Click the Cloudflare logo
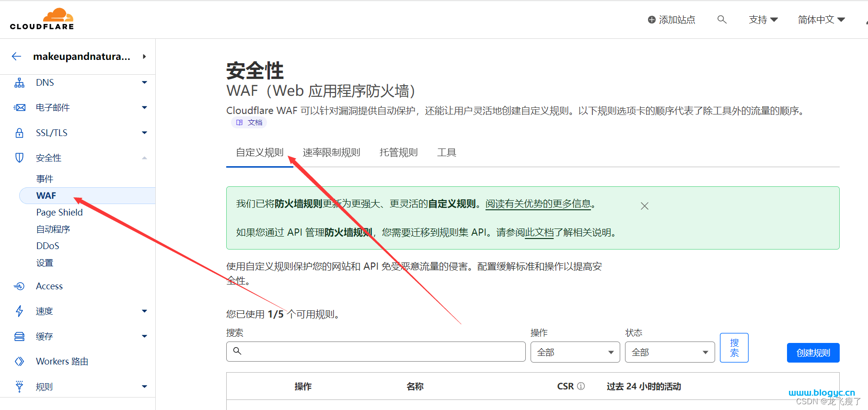Screen dimensions: 868x410 pos(42,19)
